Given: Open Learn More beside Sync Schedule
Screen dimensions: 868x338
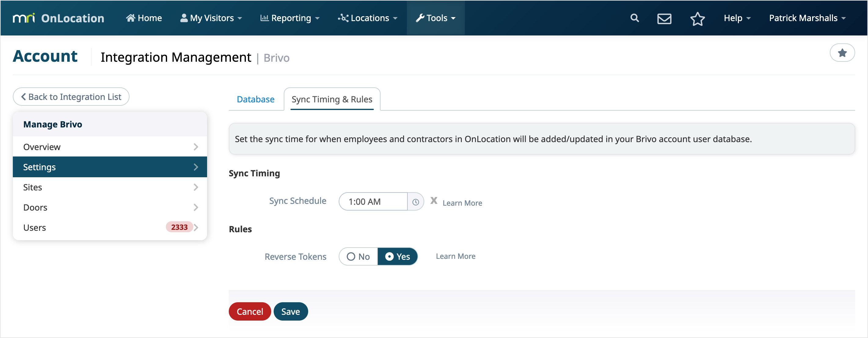Looking at the screenshot, I should 462,203.
